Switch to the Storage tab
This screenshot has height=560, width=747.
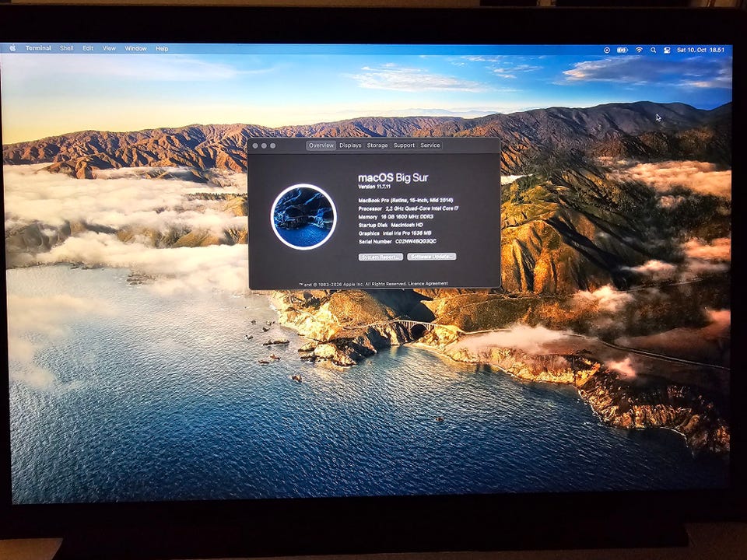(377, 145)
